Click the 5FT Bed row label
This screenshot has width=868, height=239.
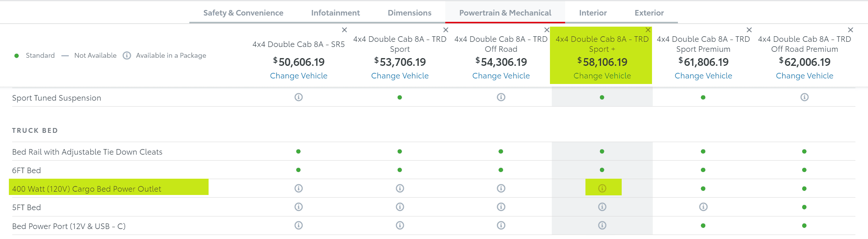(x=27, y=208)
